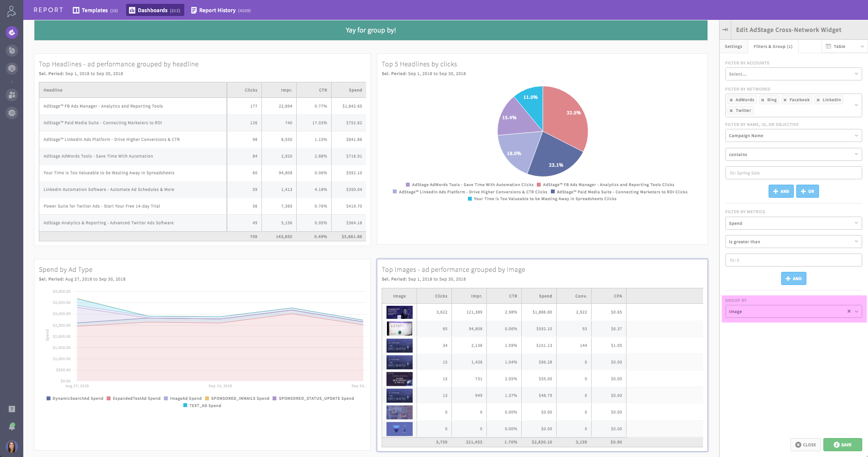Click the first image thumbnail with 3,622 clicks

400,312
